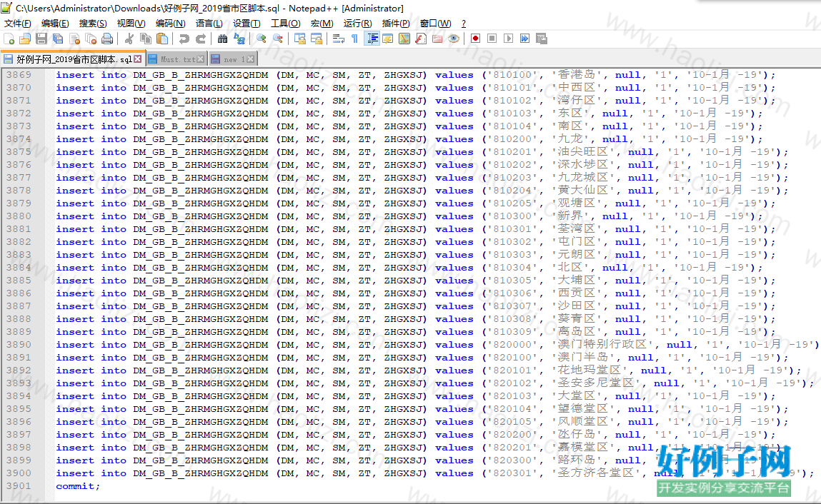Open the Replace dialog icon
Viewport: 821px width, 504px height.
tap(239, 39)
